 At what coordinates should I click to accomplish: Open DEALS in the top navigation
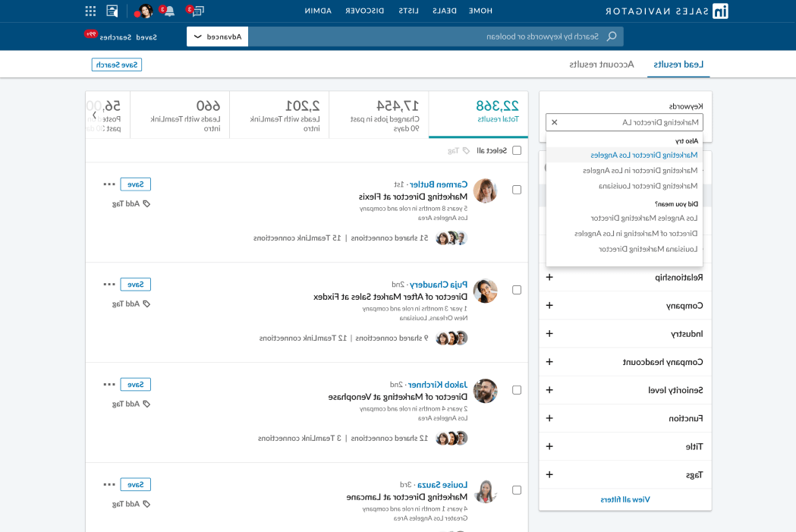coord(444,11)
